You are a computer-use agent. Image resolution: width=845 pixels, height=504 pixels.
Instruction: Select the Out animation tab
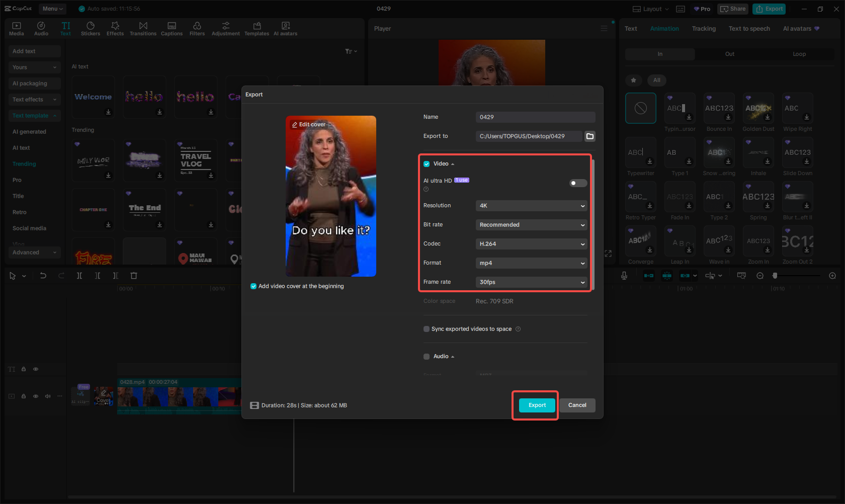pos(729,54)
